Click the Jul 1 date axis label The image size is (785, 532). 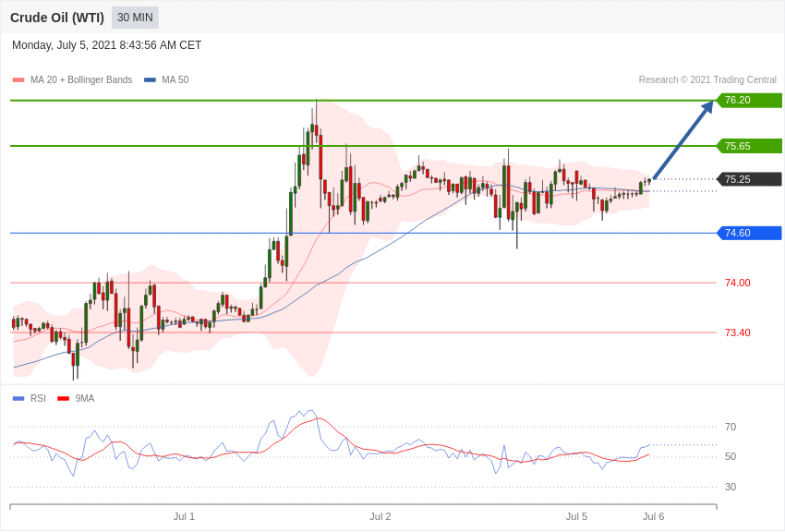click(x=184, y=516)
